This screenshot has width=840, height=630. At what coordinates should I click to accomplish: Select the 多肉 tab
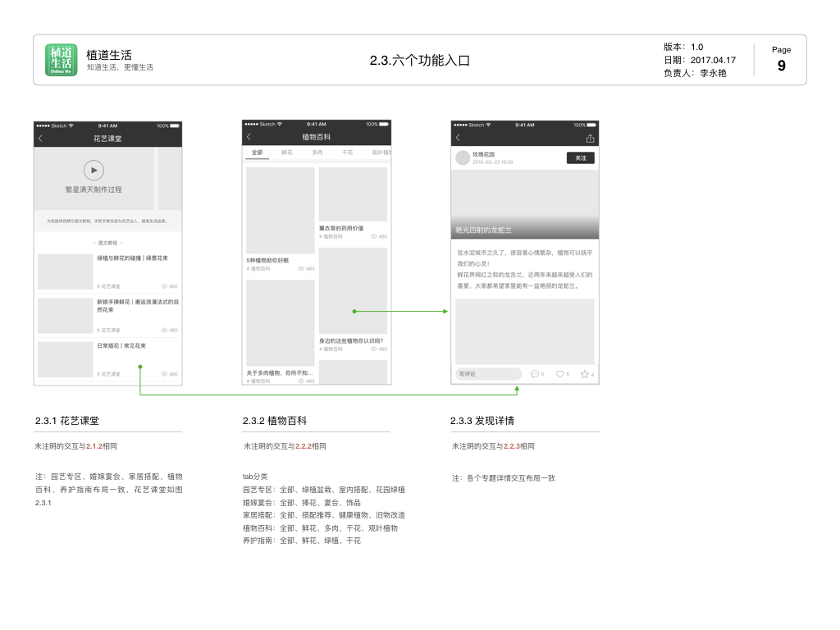(x=317, y=153)
